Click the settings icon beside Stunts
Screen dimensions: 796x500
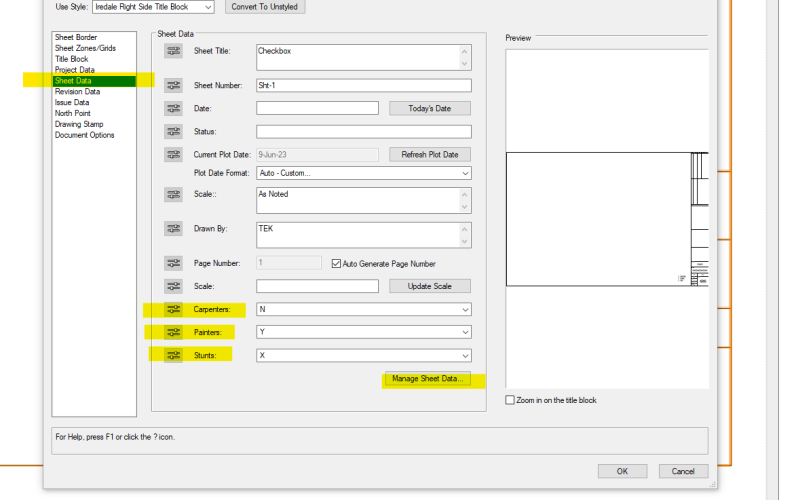tap(174, 355)
